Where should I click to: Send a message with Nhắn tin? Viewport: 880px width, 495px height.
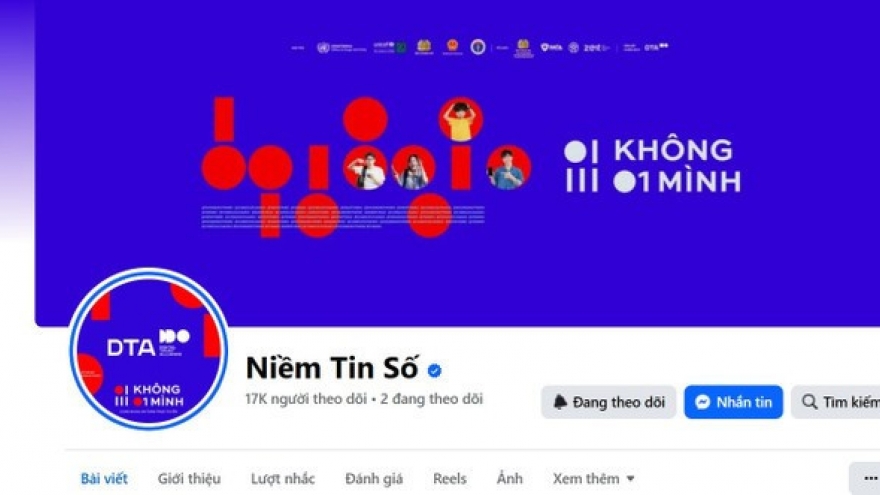pyautogui.click(x=733, y=402)
